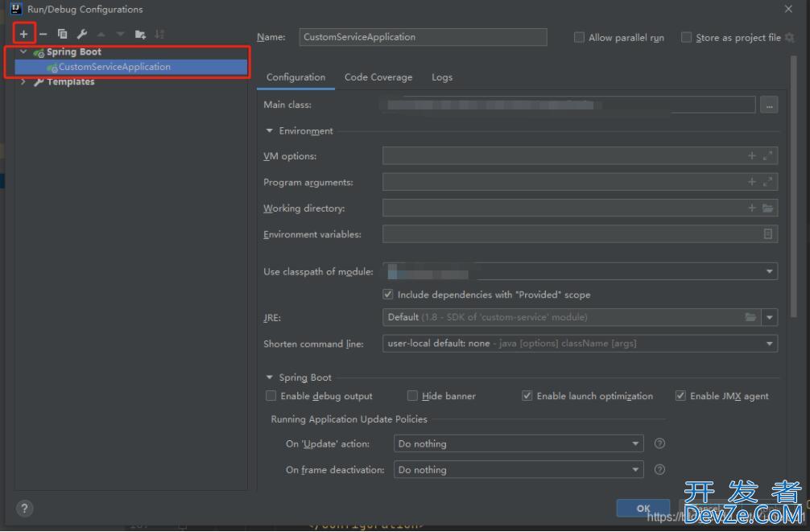Screen dimensions: 810x532
Task: Expand the Templates tree node
Action: pyautogui.click(x=23, y=81)
